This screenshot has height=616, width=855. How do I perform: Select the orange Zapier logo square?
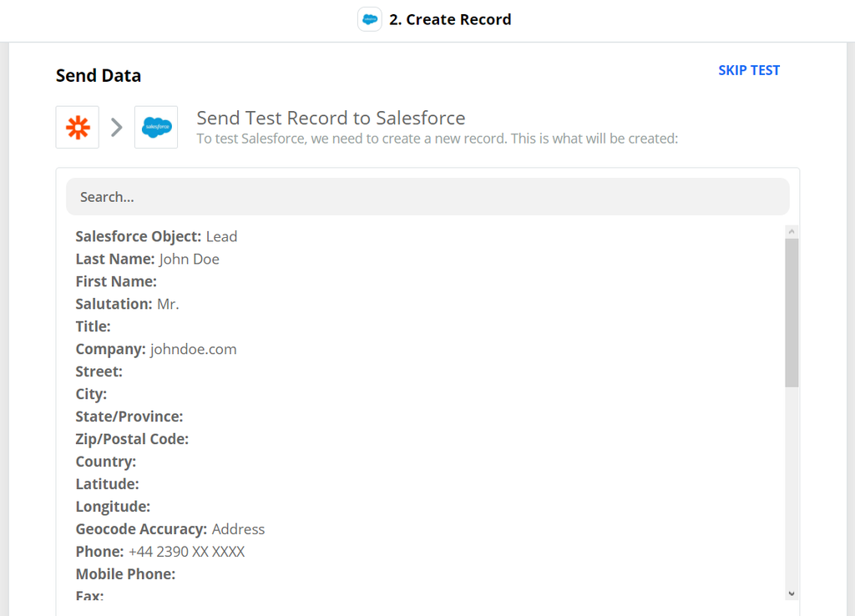click(77, 127)
